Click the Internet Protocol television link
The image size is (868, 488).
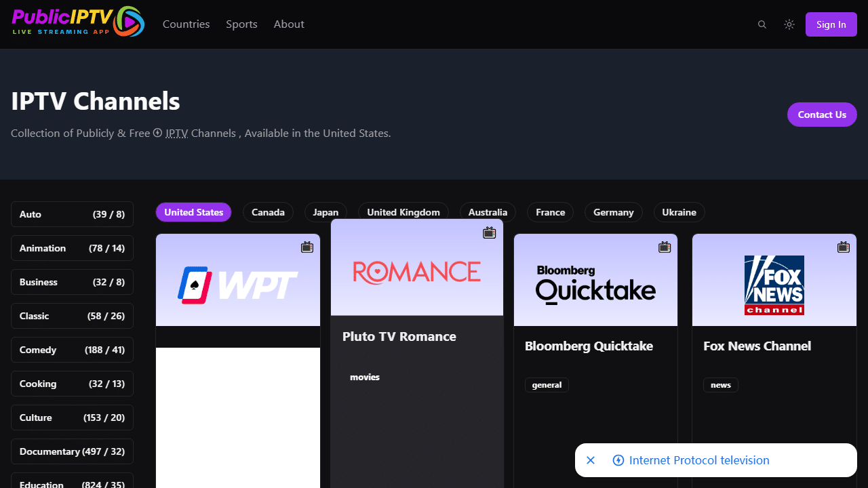tap(699, 460)
